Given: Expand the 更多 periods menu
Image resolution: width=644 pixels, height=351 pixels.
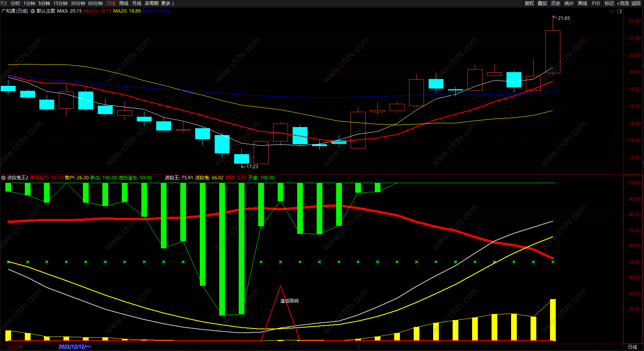Looking at the screenshot, I should coord(167,3).
